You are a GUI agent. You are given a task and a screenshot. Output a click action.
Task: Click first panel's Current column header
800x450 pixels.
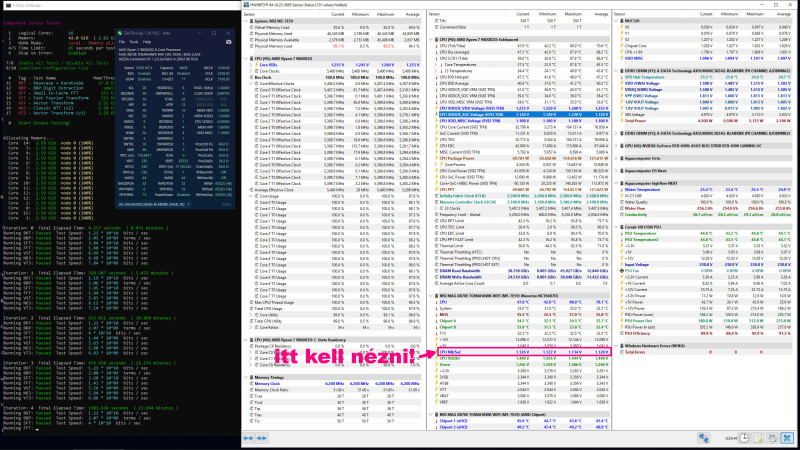point(337,14)
